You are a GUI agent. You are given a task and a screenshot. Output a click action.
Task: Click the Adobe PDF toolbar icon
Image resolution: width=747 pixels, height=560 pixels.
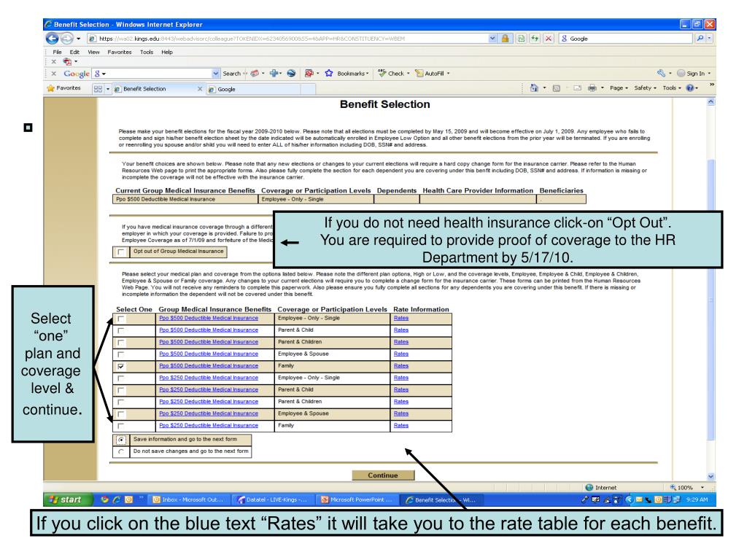[x=67, y=61]
